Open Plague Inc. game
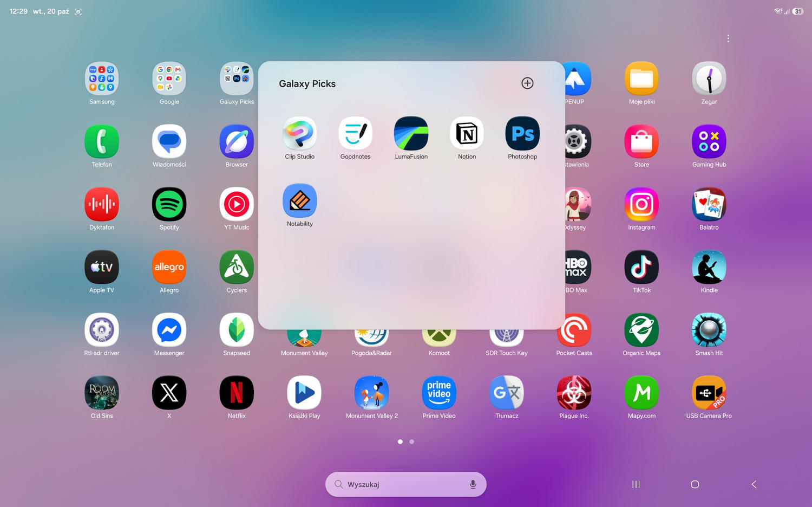 pos(574,393)
